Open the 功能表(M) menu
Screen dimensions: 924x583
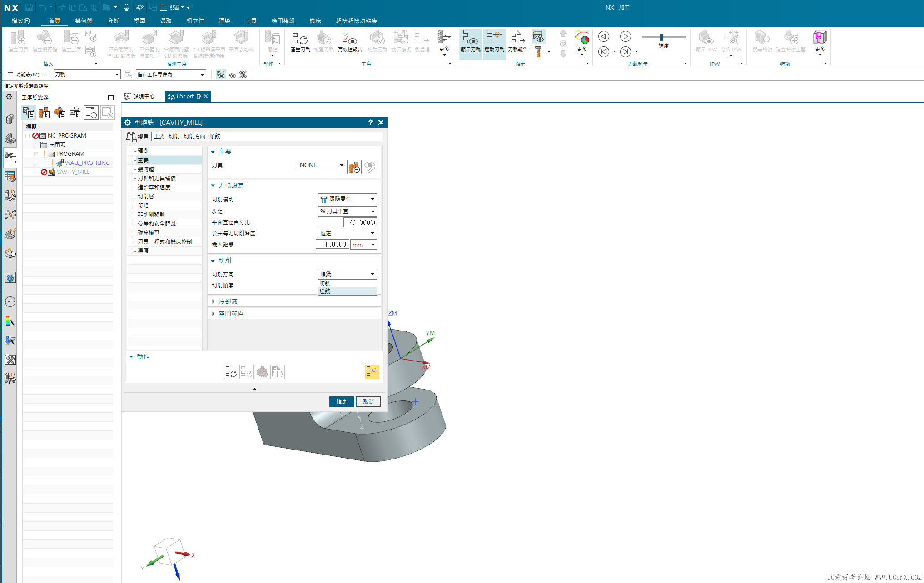pyautogui.click(x=26, y=74)
